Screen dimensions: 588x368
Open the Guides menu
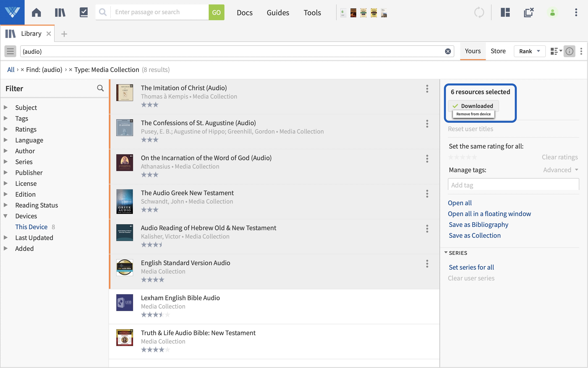pyautogui.click(x=278, y=12)
